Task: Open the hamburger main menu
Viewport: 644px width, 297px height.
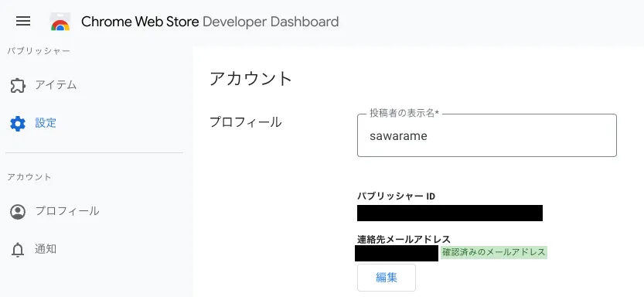Action: tap(23, 21)
